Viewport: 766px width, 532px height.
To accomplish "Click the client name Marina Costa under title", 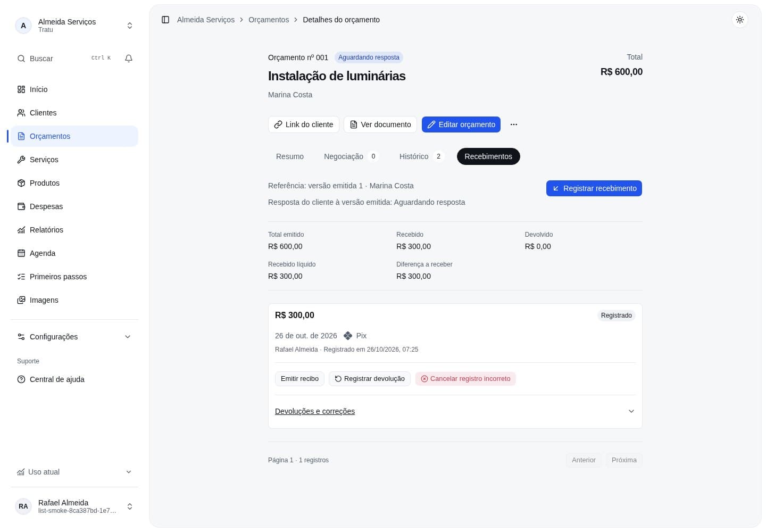I will (x=290, y=95).
